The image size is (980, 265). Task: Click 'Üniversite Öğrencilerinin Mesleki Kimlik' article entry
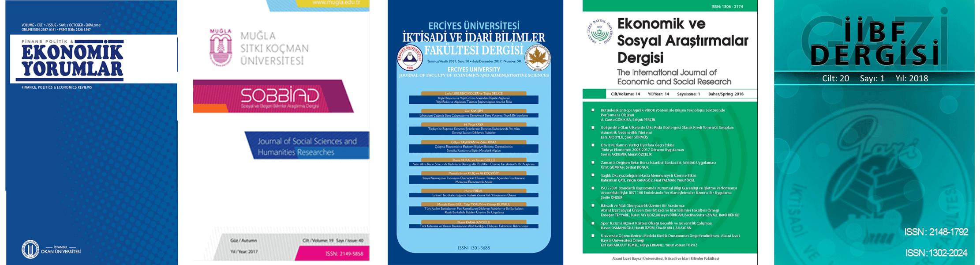coord(670,240)
